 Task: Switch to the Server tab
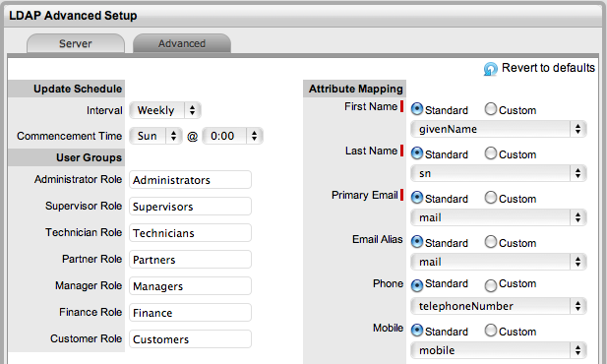76,43
